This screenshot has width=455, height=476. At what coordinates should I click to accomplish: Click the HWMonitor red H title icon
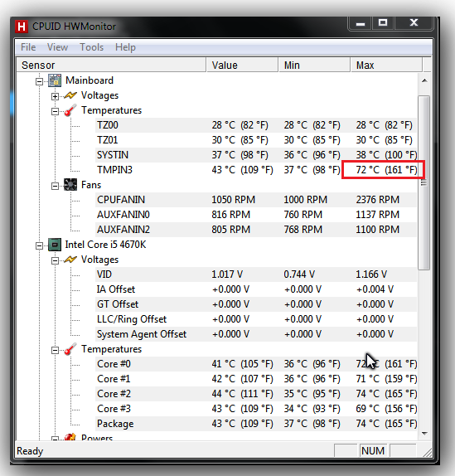[22, 27]
